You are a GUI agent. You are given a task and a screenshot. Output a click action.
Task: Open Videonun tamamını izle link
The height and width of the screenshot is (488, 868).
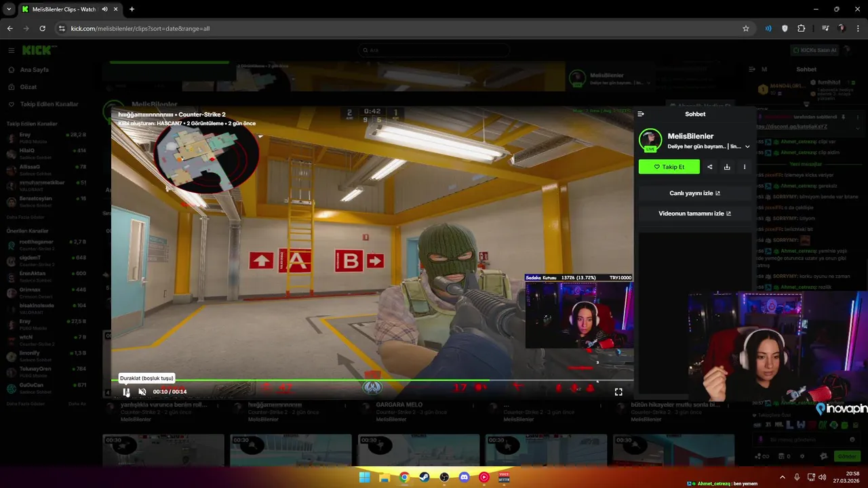coord(694,213)
